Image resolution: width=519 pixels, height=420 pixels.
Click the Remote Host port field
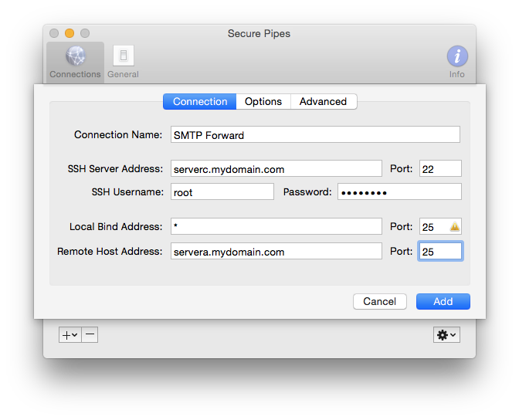point(440,251)
